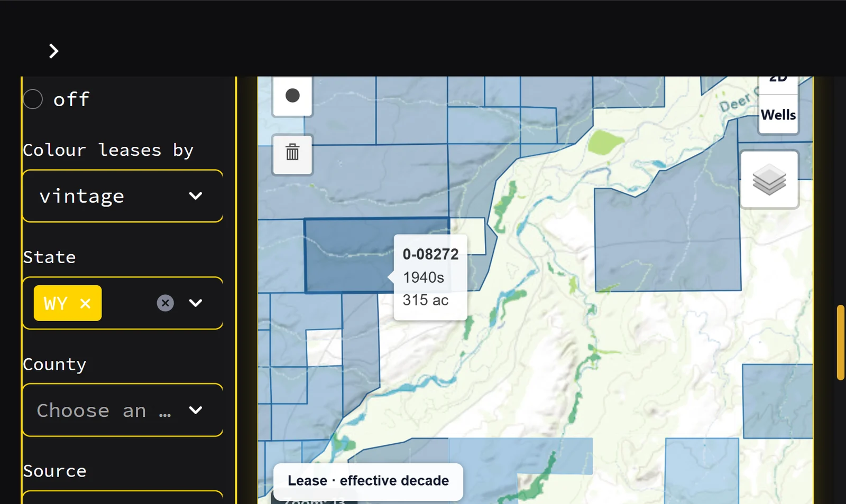Open the map layers control
Screen dimensions: 846x504
tap(769, 180)
